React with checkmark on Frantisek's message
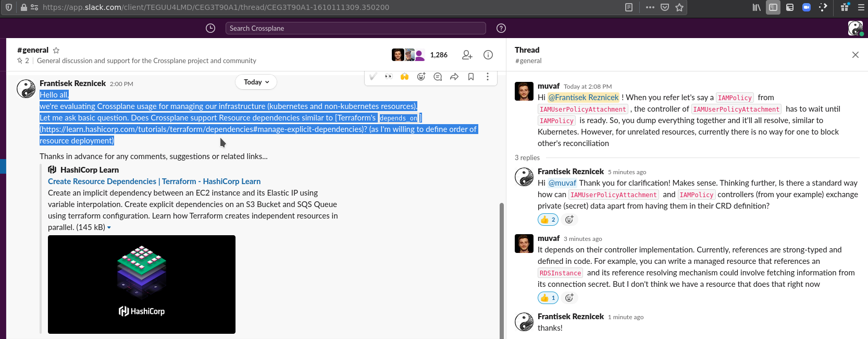Image resolution: width=868 pixels, height=339 pixels. click(x=373, y=77)
